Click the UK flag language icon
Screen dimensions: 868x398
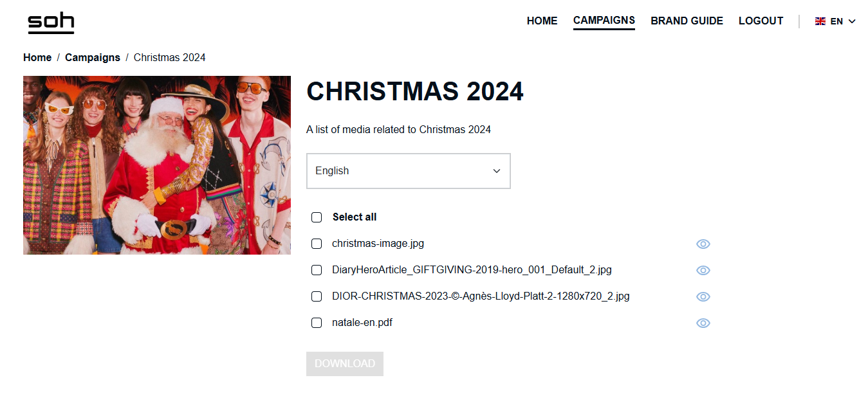(820, 21)
